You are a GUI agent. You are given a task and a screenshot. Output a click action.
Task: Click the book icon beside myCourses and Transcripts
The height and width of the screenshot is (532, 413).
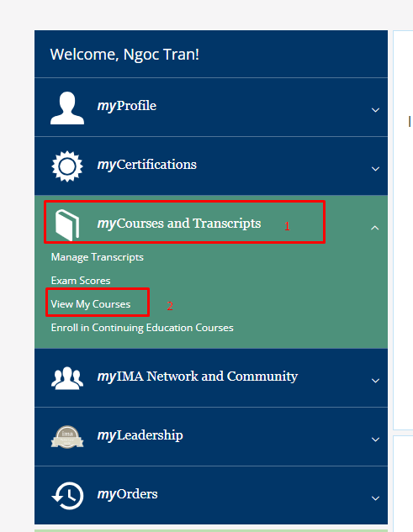[67, 225]
